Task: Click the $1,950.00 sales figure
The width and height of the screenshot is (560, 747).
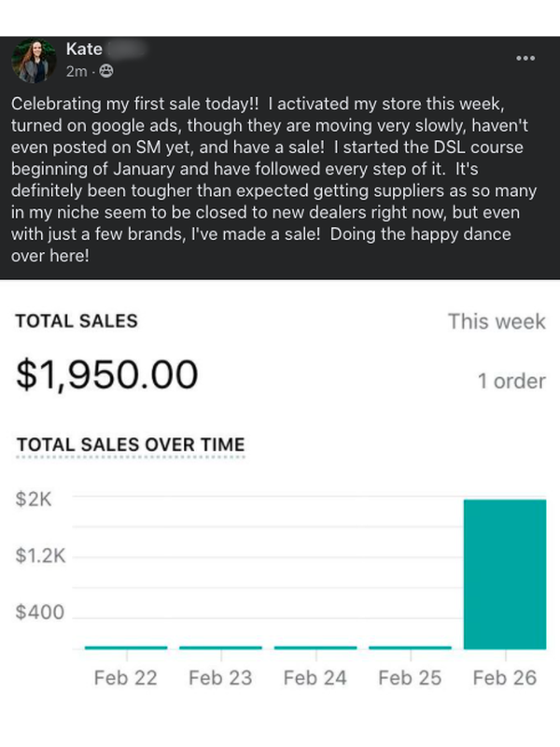Action: click(x=105, y=373)
